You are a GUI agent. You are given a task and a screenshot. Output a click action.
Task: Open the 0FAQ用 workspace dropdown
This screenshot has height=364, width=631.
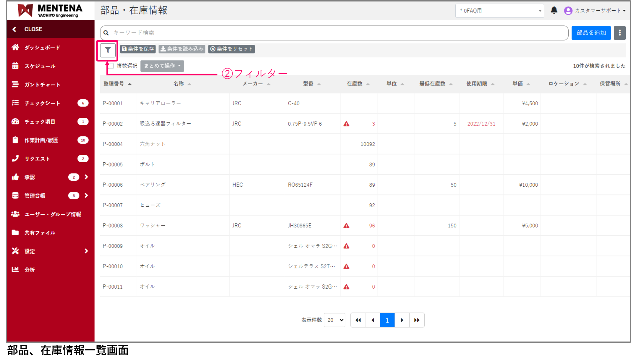tap(499, 11)
